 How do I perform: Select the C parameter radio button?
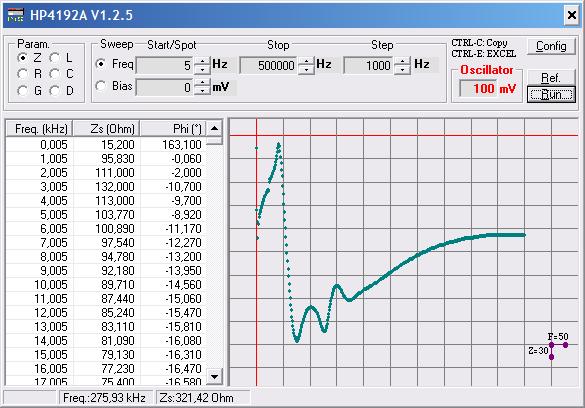click(x=54, y=74)
